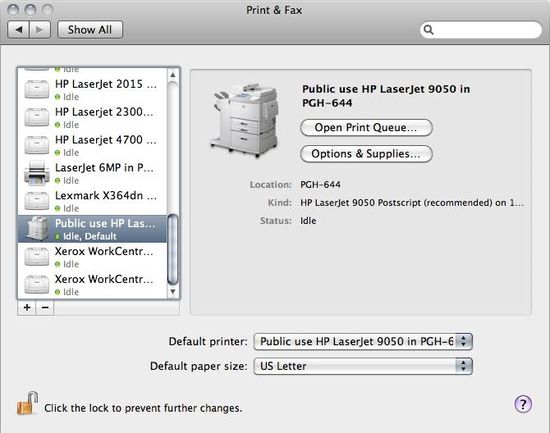
Task: Select the HP LaserJet 2015 list entry text
Action: click(106, 84)
